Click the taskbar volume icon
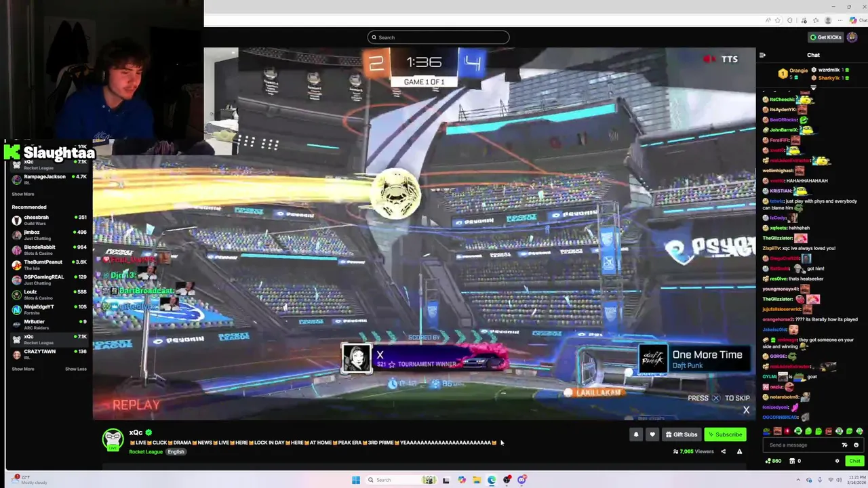Viewport: 868px width, 488px height. 840,480
